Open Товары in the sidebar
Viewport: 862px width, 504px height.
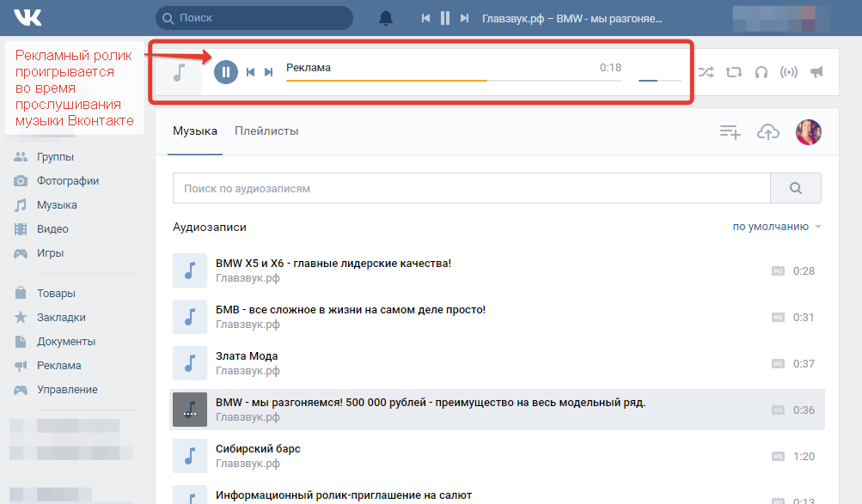56,294
